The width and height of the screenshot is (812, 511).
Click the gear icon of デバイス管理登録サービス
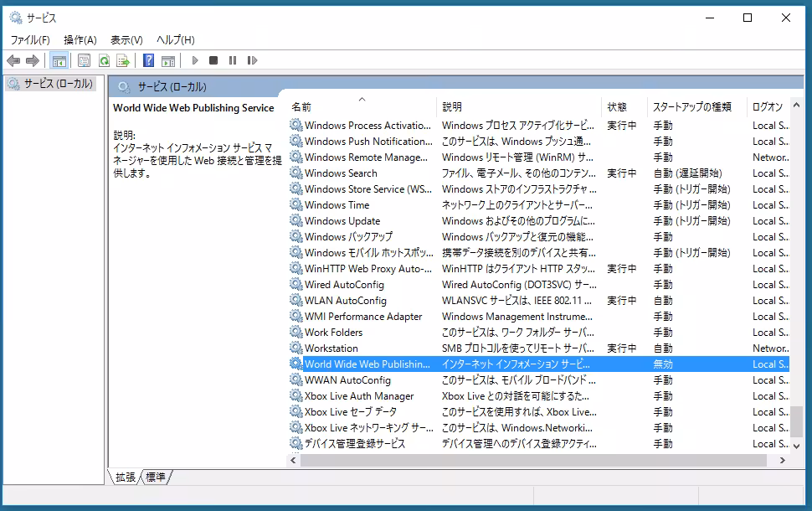[296, 443]
